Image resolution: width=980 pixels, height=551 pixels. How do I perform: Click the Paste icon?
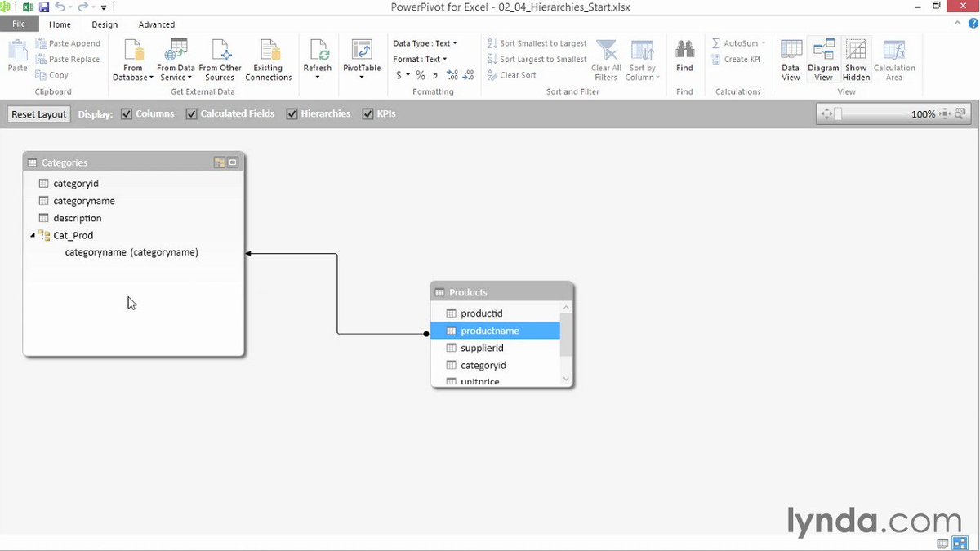pos(17,51)
